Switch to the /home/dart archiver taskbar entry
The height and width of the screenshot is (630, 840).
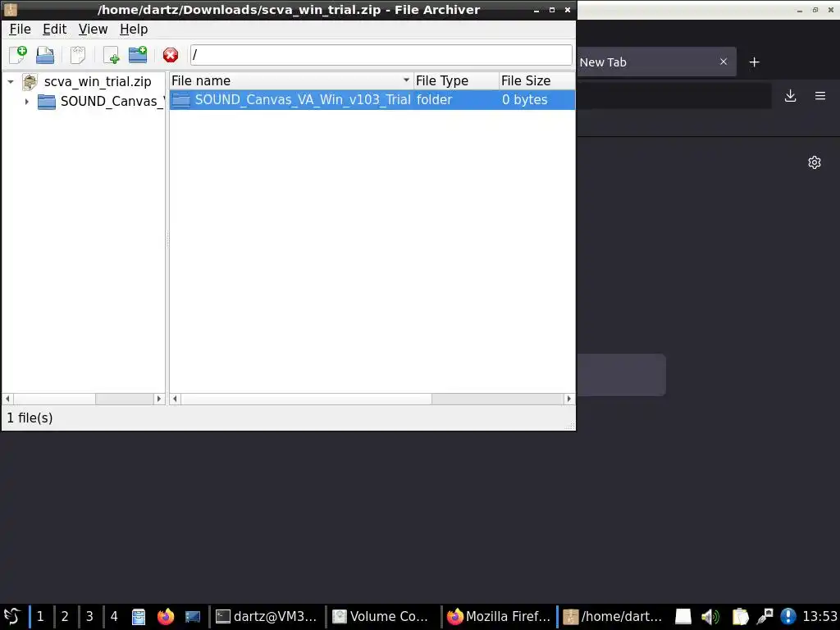click(614, 617)
